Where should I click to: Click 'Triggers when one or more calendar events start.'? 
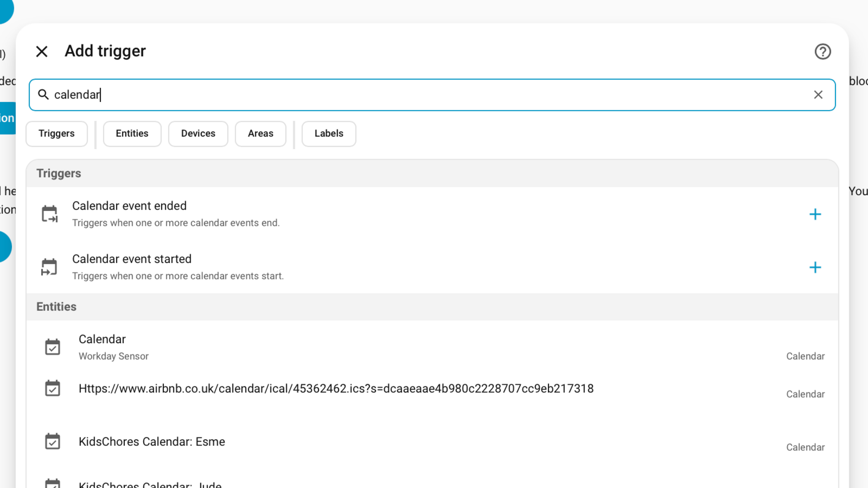coord(178,276)
